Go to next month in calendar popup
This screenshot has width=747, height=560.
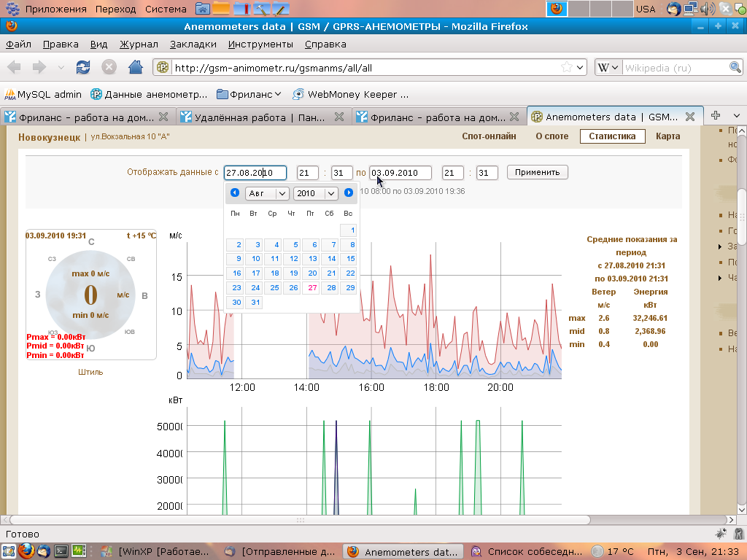coord(349,193)
